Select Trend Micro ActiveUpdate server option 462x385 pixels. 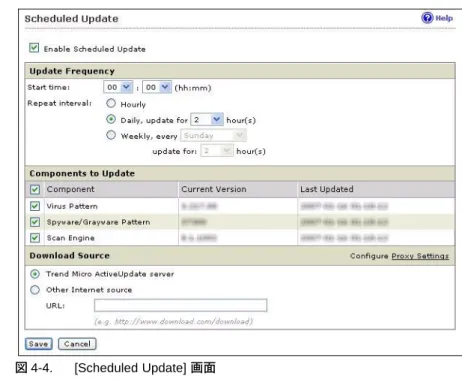pyautogui.click(x=35, y=274)
